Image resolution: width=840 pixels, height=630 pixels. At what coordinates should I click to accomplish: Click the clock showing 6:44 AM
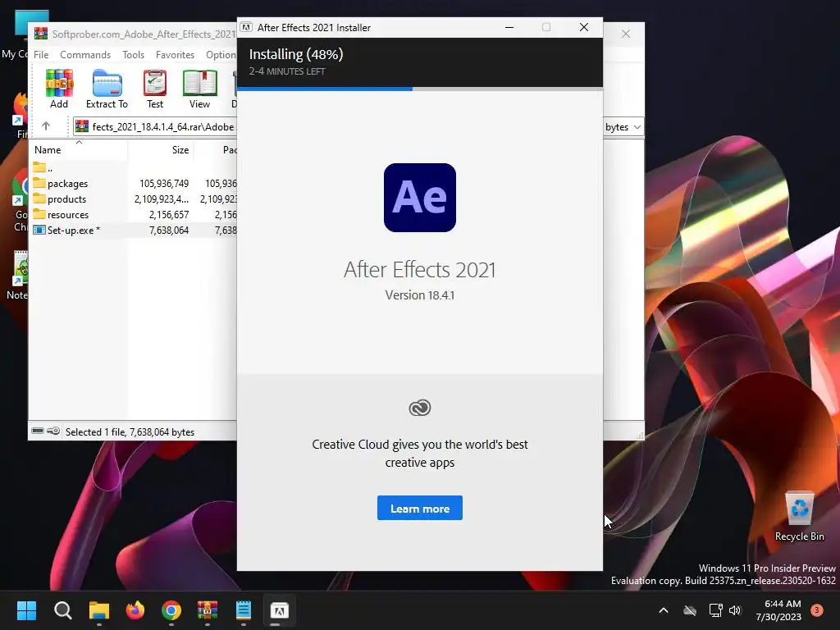click(x=783, y=604)
